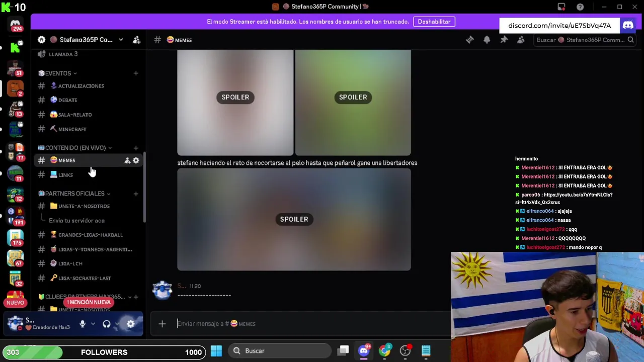
Task: Collapse the PARTNERS OFICIALES category
Action: 74,194
